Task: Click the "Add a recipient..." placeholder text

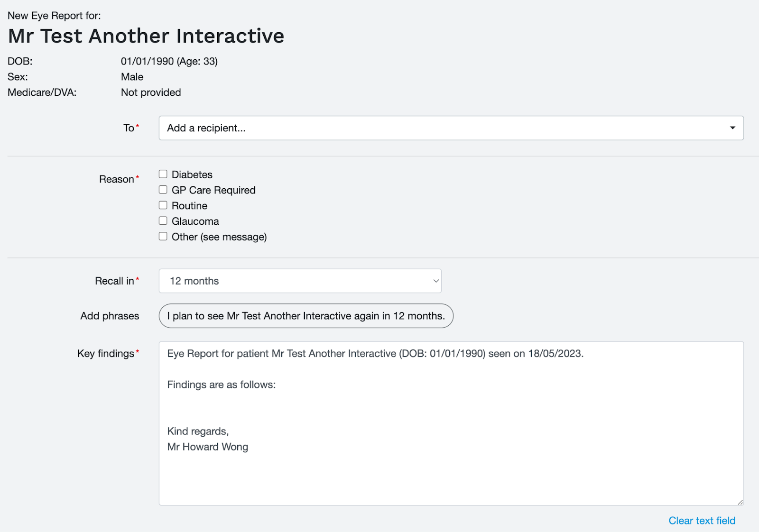Action: coord(206,128)
